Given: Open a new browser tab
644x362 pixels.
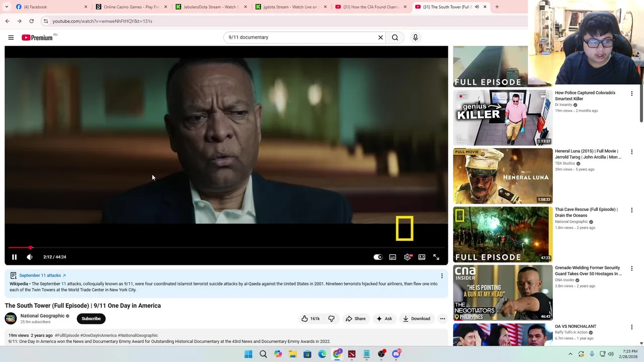Looking at the screenshot, I should click(497, 7).
